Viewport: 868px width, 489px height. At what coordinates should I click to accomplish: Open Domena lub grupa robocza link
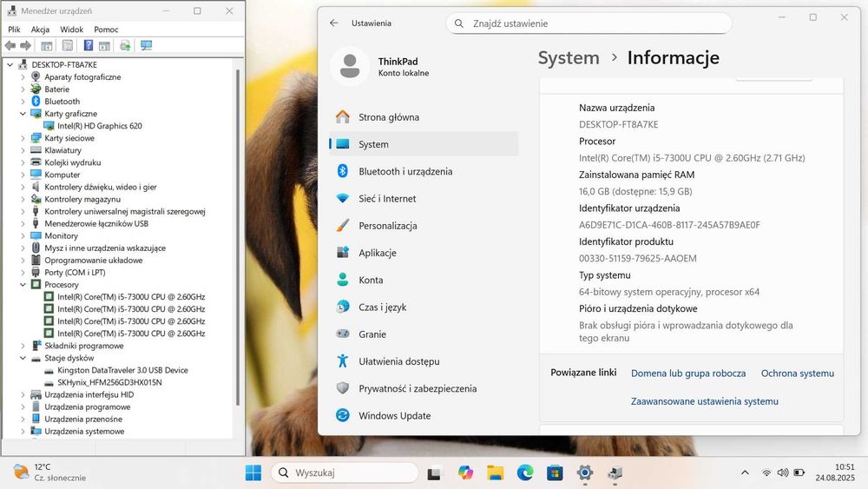point(688,373)
